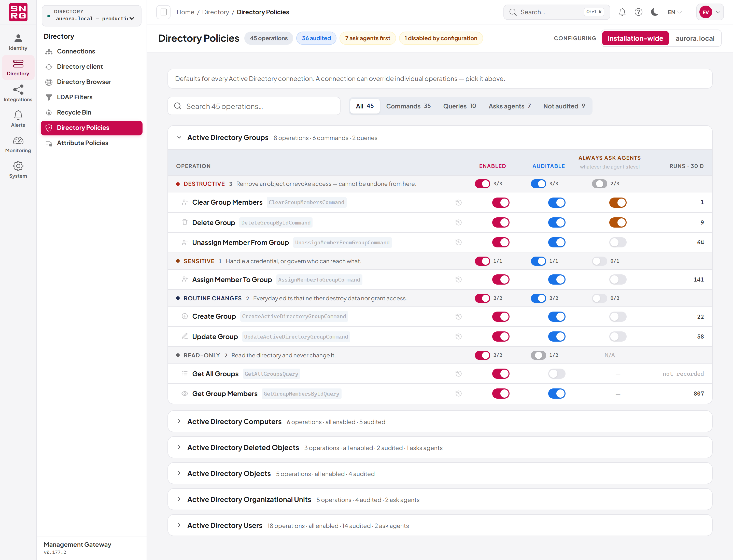Expand Active Directory Deleted Objects section
This screenshot has width=733, height=560.
pos(440,447)
